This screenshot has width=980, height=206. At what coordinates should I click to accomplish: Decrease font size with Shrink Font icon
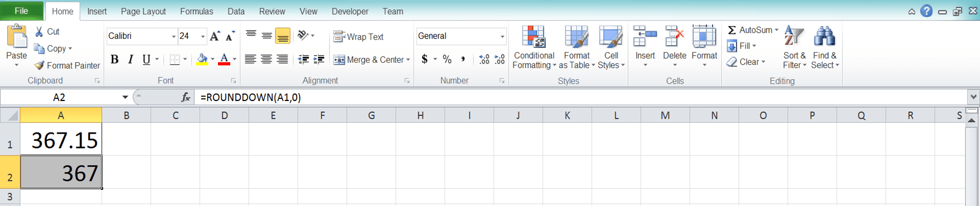[x=230, y=36]
